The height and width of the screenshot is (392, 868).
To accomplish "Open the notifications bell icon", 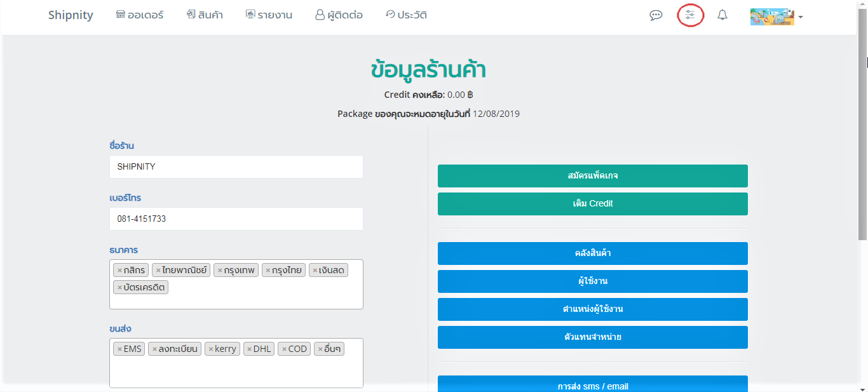I will coord(722,15).
